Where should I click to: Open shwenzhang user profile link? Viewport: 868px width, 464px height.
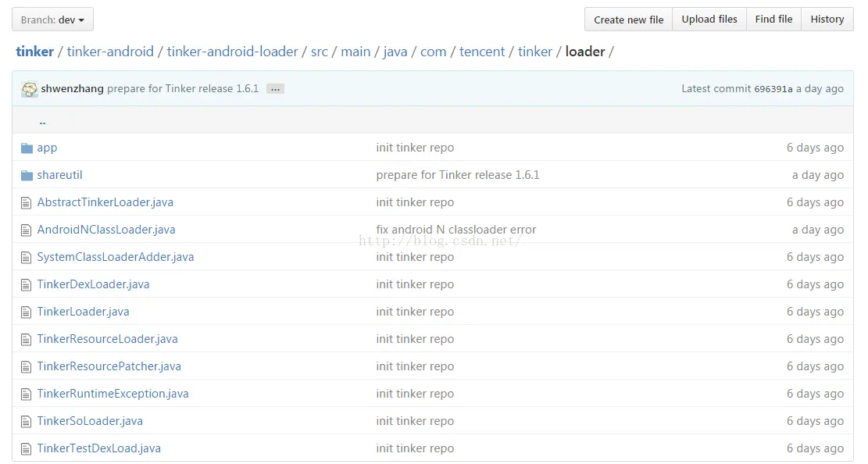pyautogui.click(x=72, y=88)
